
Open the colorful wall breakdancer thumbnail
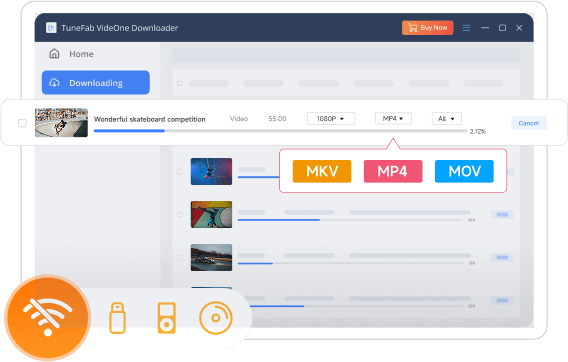(212, 215)
